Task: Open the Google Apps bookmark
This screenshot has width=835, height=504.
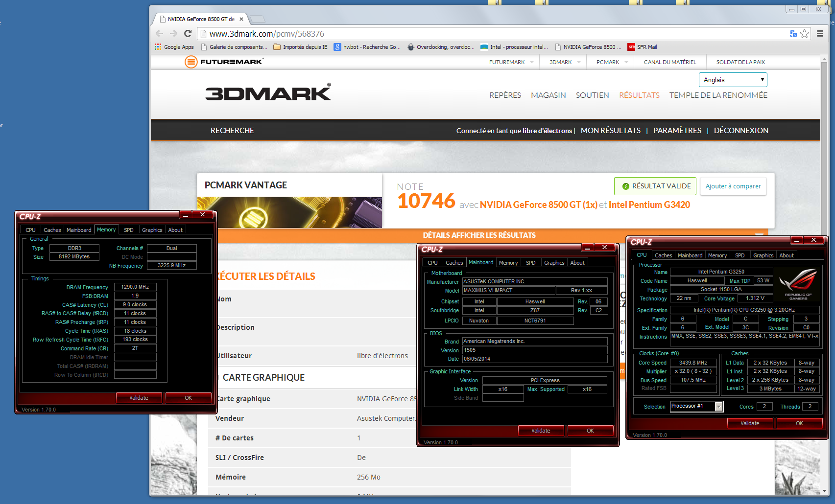Action: click(x=174, y=47)
